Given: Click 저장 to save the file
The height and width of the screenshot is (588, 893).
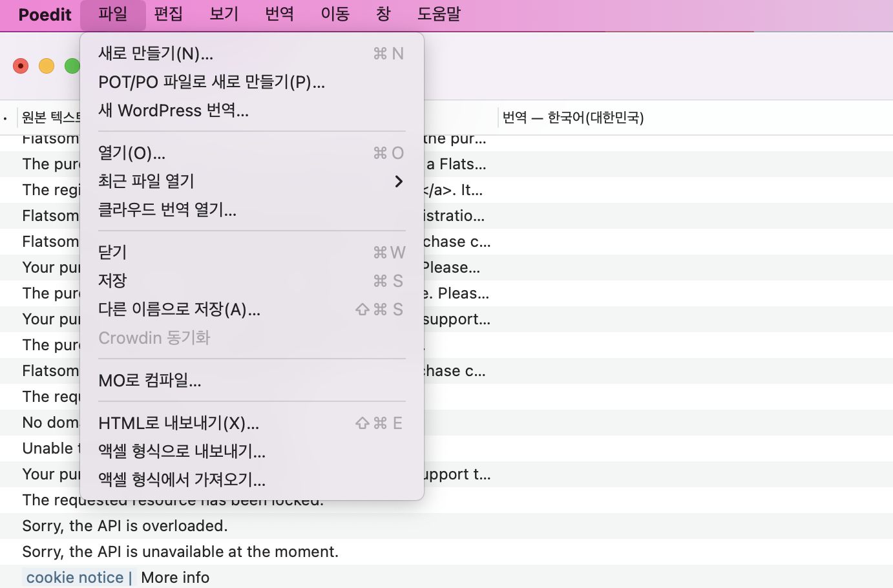Looking at the screenshot, I should (x=112, y=281).
